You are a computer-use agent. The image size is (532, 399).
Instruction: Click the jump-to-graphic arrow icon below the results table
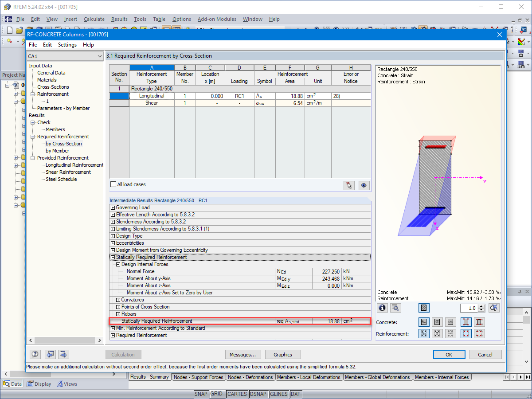(x=349, y=185)
